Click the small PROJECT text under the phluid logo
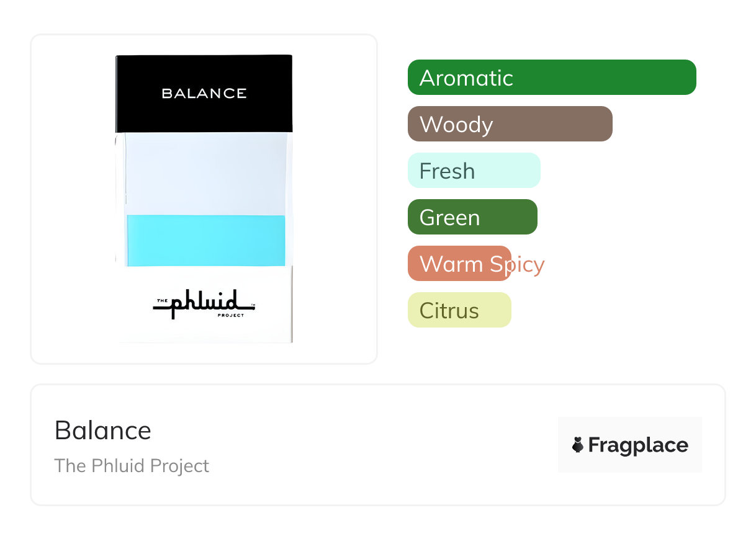This screenshot has height=536, width=756. tap(230, 316)
